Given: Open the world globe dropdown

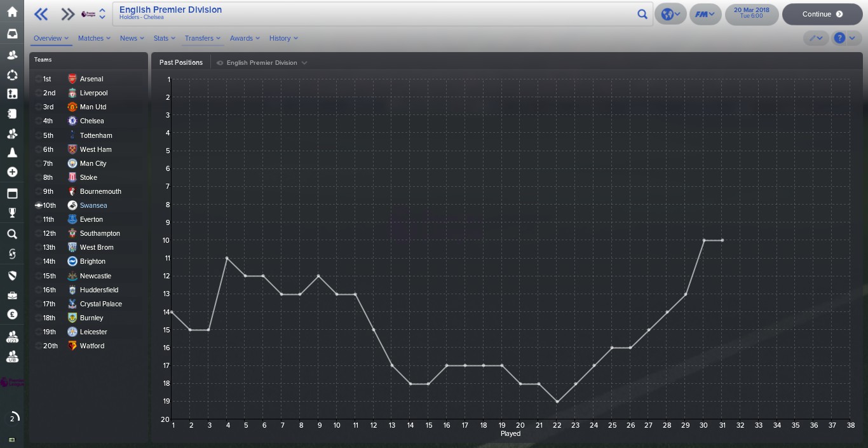Looking at the screenshot, I should tap(670, 14).
